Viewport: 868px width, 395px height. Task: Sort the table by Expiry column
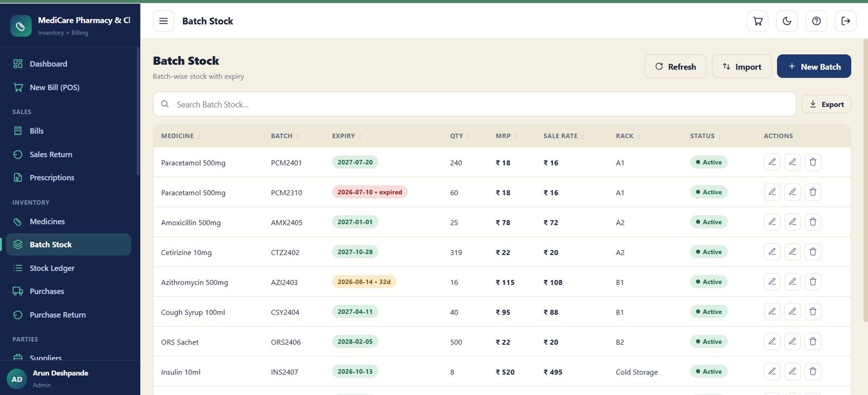point(347,136)
